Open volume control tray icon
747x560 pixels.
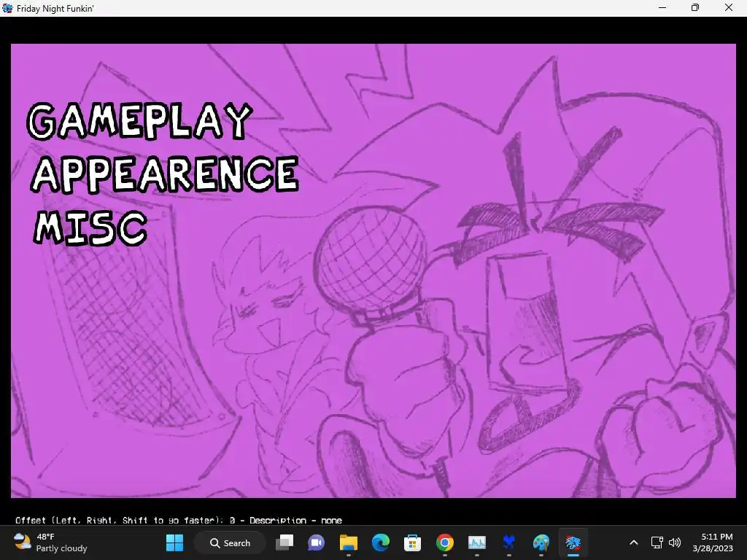pyautogui.click(x=675, y=542)
